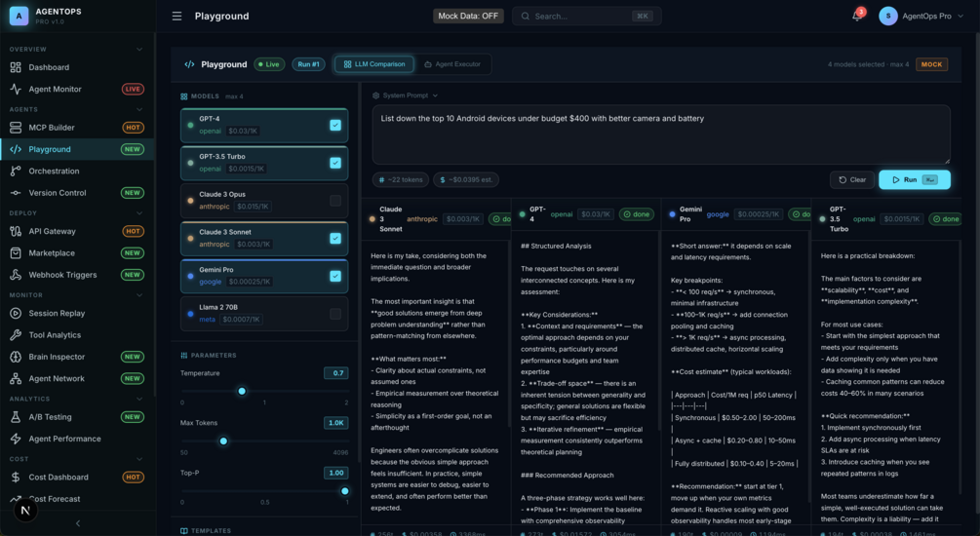The height and width of the screenshot is (536, 980).
Task: Click Agent Performance lightning icon
Action: [x=16, y=439]
